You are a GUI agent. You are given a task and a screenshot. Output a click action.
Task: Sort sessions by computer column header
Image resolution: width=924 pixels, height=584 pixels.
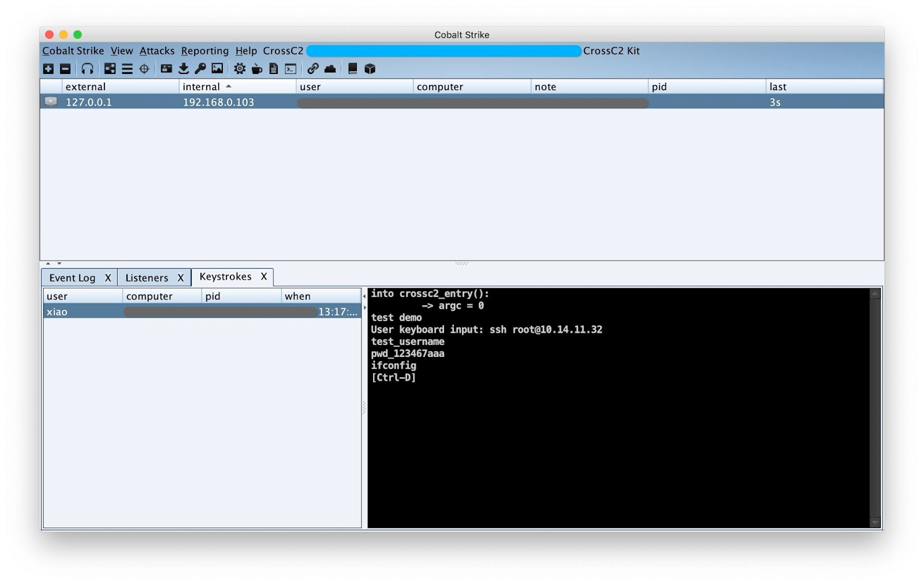pyautogui.click(x=472, y=87)
